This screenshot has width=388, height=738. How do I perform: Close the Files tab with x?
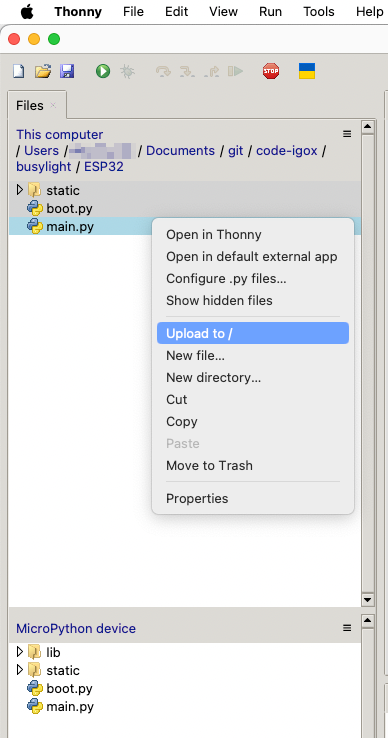coord(53,105)
